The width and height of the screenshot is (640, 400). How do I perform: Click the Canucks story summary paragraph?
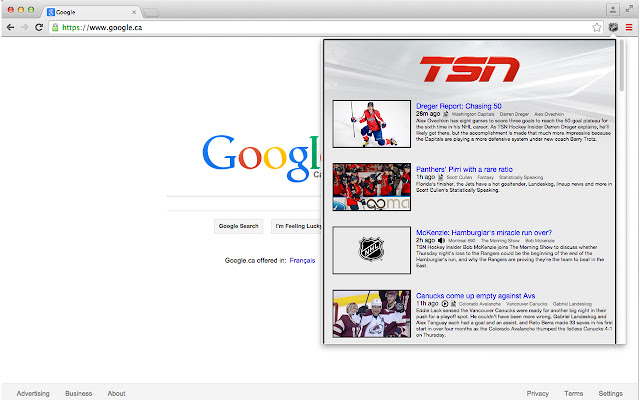pyautogui.click(x=514, y=322)
